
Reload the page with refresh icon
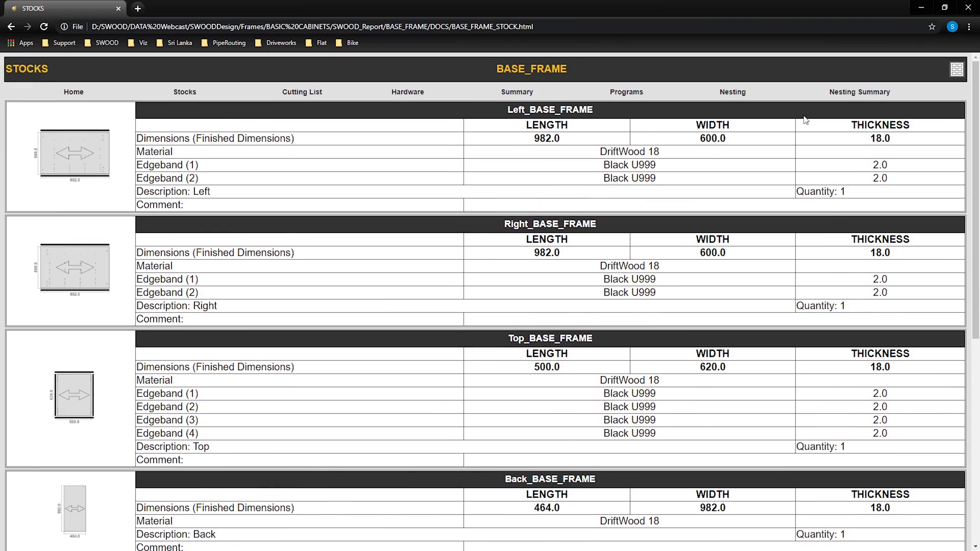point(44,27)
